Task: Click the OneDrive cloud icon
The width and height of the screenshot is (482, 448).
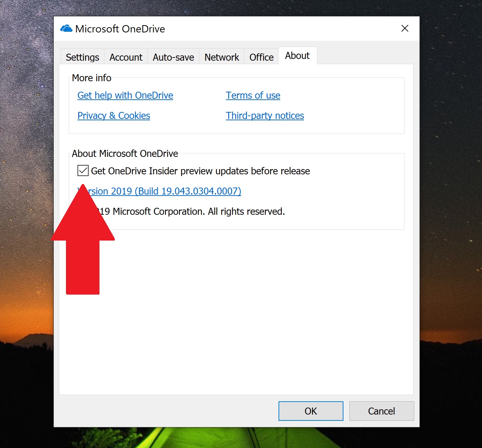Action: [x=66, y=29]
